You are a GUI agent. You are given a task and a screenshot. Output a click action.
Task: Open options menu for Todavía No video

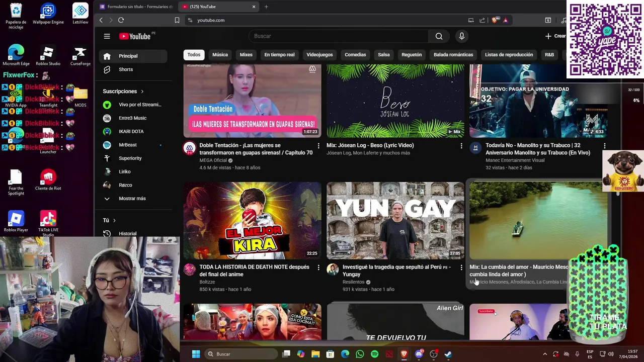pos(604,146)
